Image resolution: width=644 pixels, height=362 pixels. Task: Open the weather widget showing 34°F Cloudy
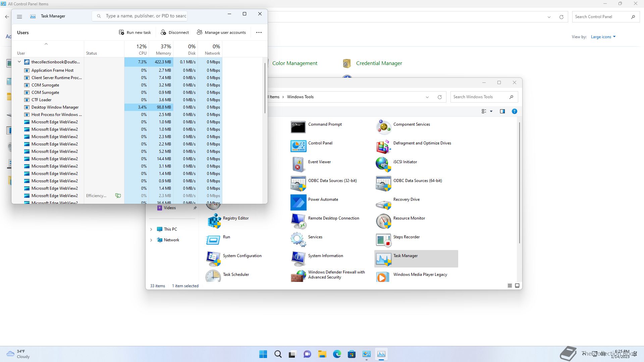tap(18, 354)
